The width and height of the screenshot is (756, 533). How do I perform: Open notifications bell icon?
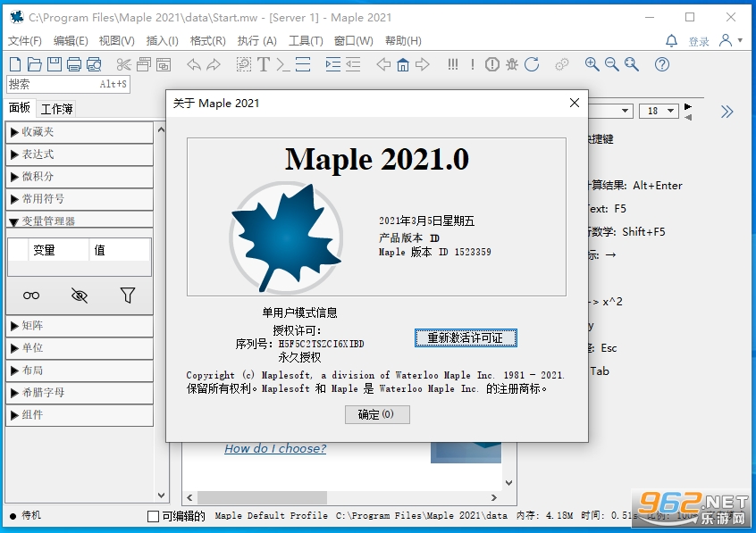(x=672, y=40)
